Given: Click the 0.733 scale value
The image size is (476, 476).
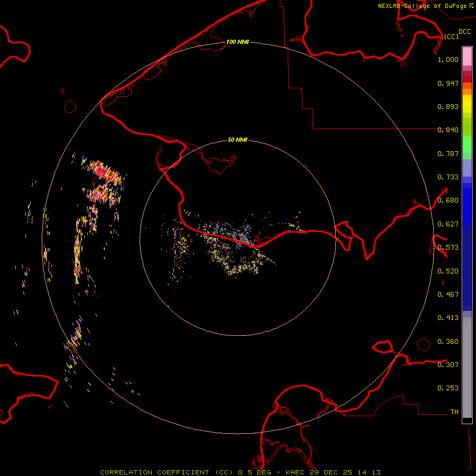Looking at the screenshot, I should (448, 177).
